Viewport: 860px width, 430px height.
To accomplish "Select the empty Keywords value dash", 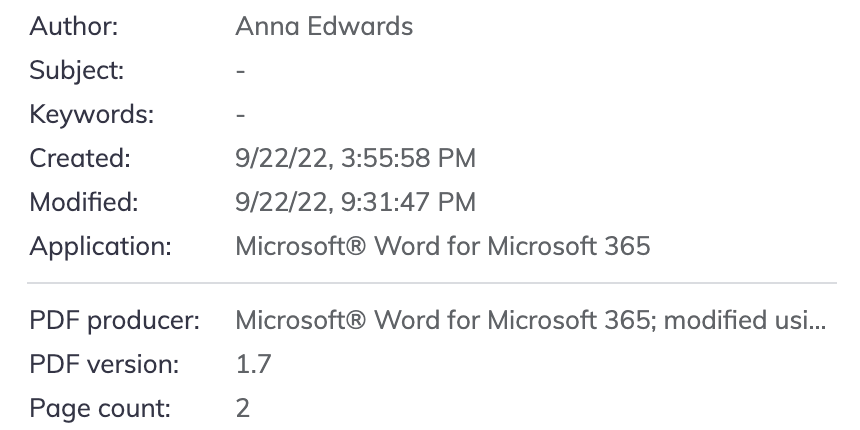I will (x=241, y=116).
